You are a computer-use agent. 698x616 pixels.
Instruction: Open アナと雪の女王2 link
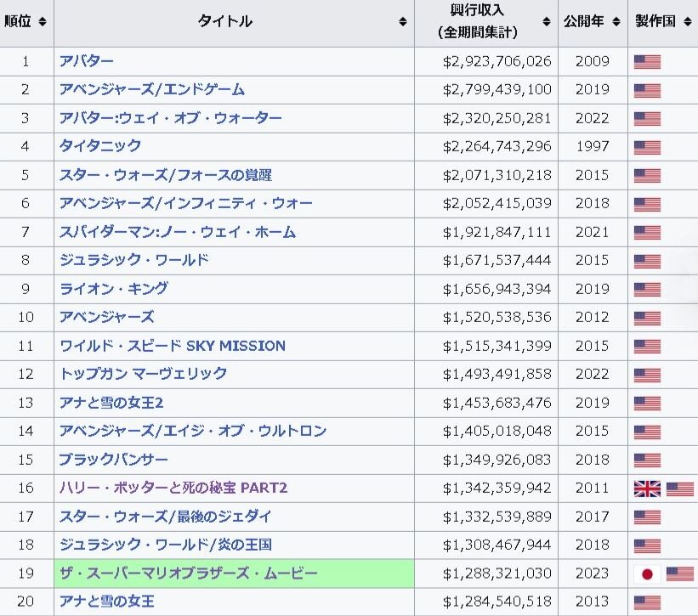coord(111,403)
